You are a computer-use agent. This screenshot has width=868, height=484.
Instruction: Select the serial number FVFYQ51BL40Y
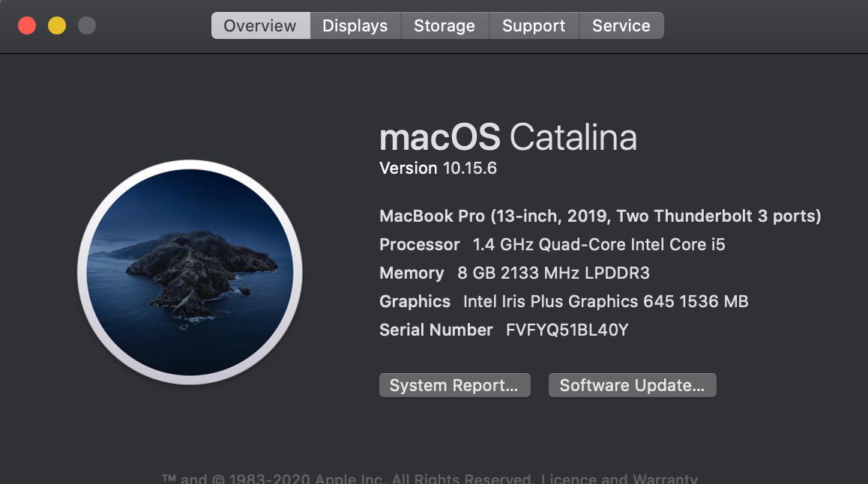567,330
